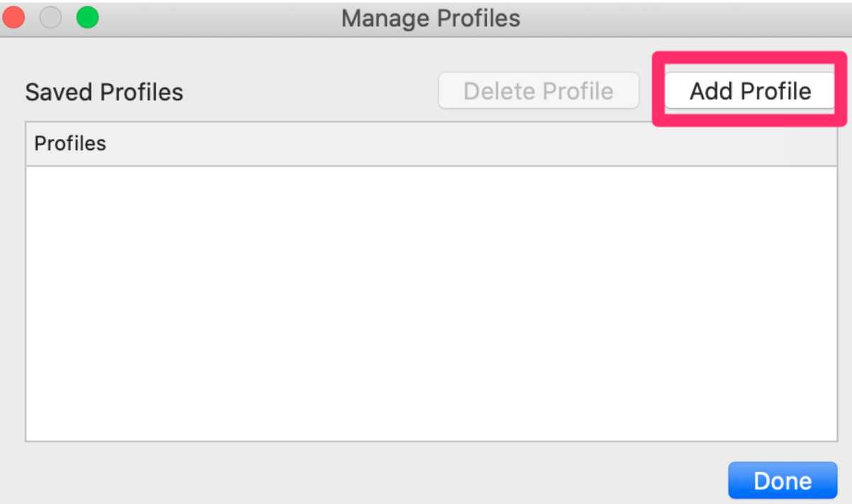This screenshot has height=504, width=852.
Task: Dismiss the dialog with the Done button
Action: coord(782,481)
